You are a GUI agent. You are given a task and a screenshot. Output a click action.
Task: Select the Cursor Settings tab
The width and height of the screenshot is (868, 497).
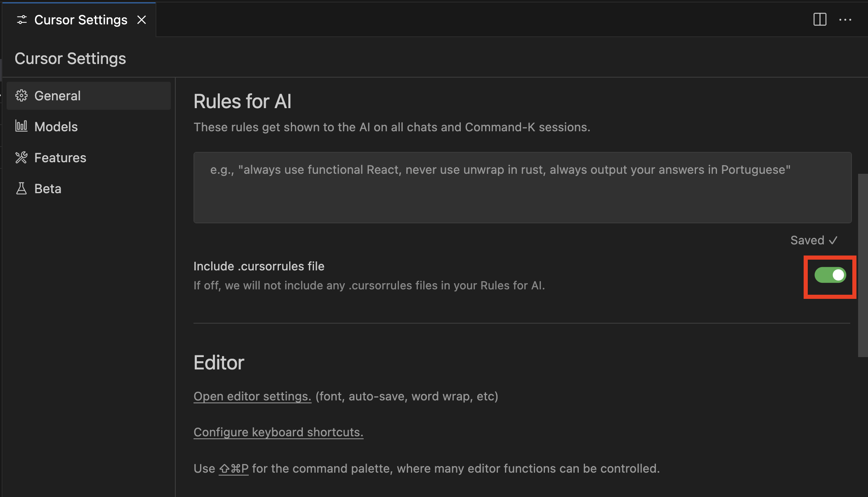click(x=80, y=20)
